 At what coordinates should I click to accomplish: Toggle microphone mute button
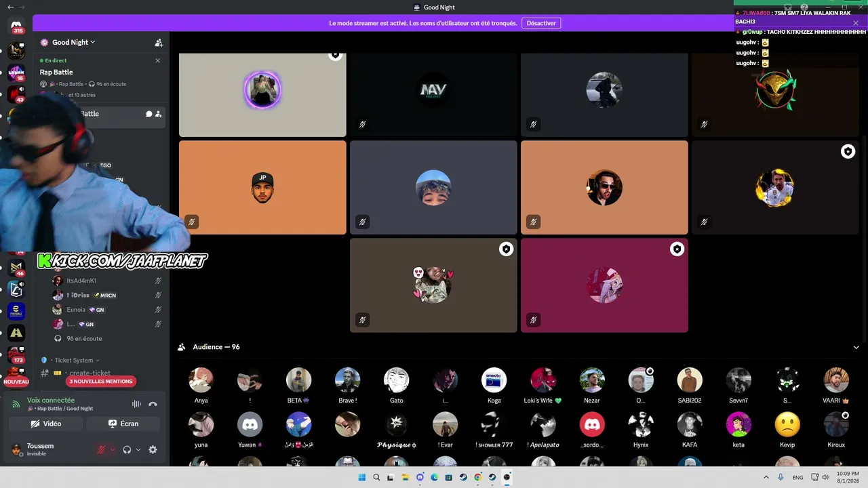101,449
